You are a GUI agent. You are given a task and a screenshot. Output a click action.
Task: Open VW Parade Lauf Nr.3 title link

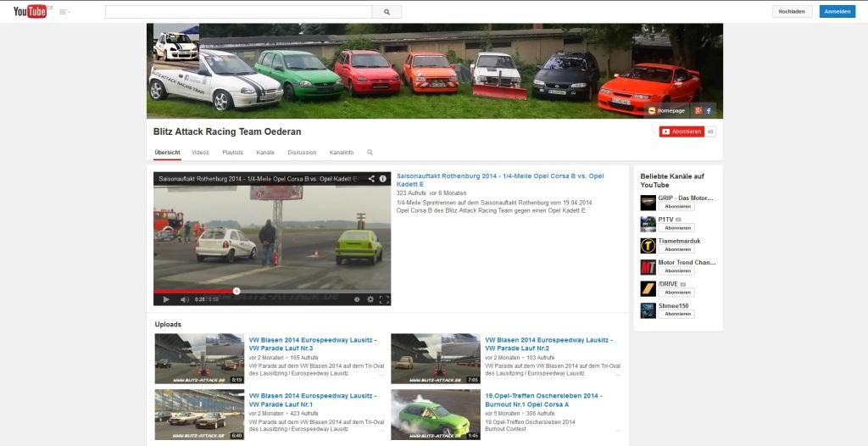(313, 344)
